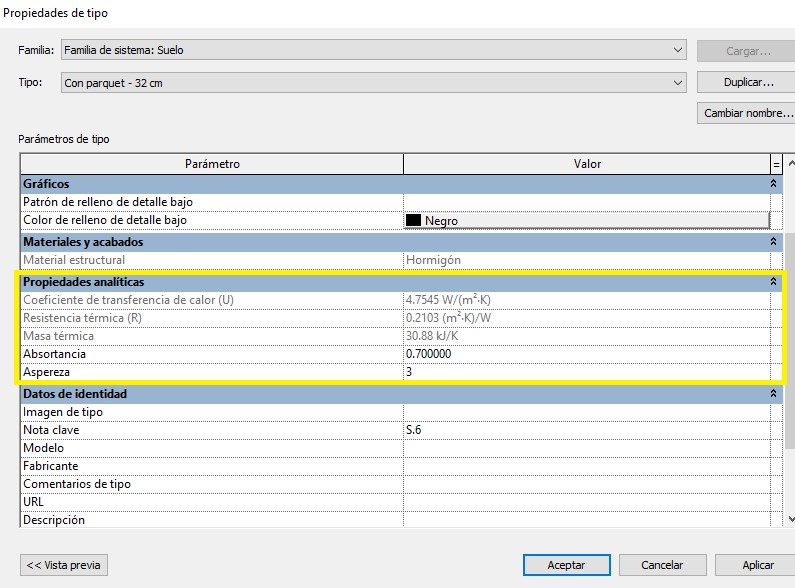Click the equals column header
795x588 pixels.
click(x=776, y=164)
